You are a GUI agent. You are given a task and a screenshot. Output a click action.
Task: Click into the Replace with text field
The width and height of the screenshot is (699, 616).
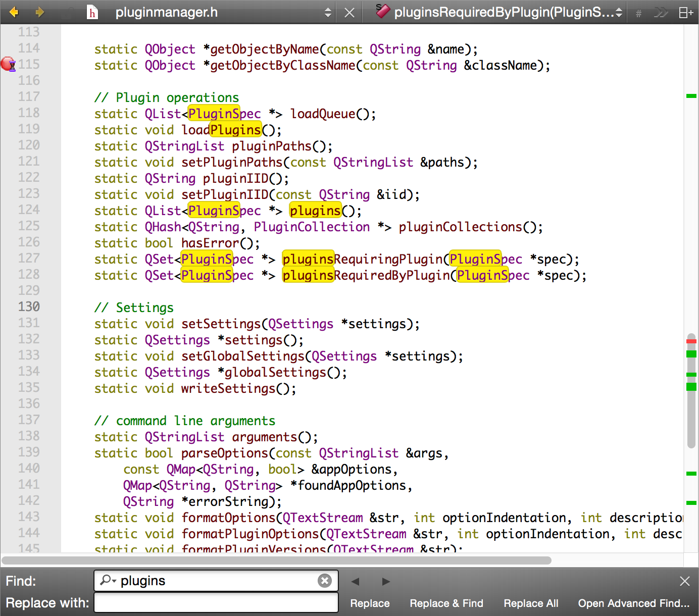216,603
